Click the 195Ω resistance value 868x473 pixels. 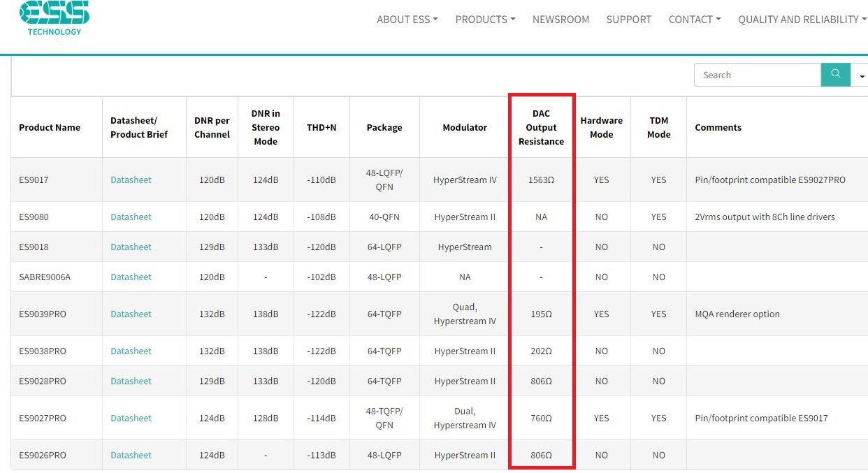(541, 314)
